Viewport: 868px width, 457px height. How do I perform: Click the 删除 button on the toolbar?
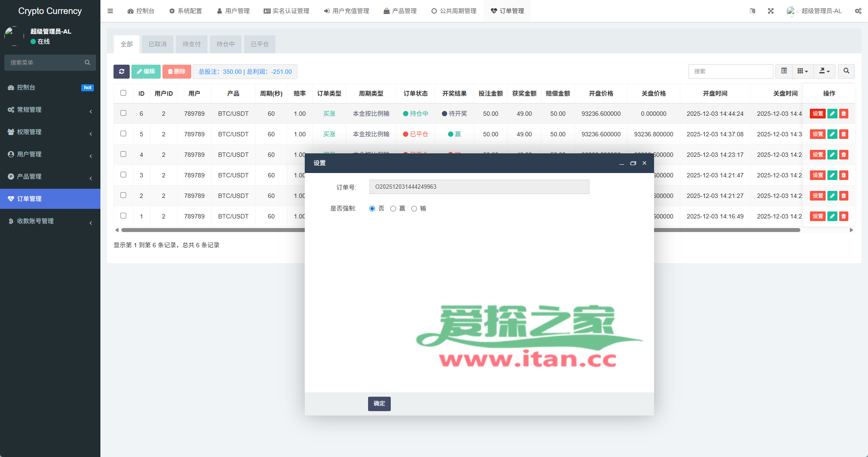click(177, 71)
